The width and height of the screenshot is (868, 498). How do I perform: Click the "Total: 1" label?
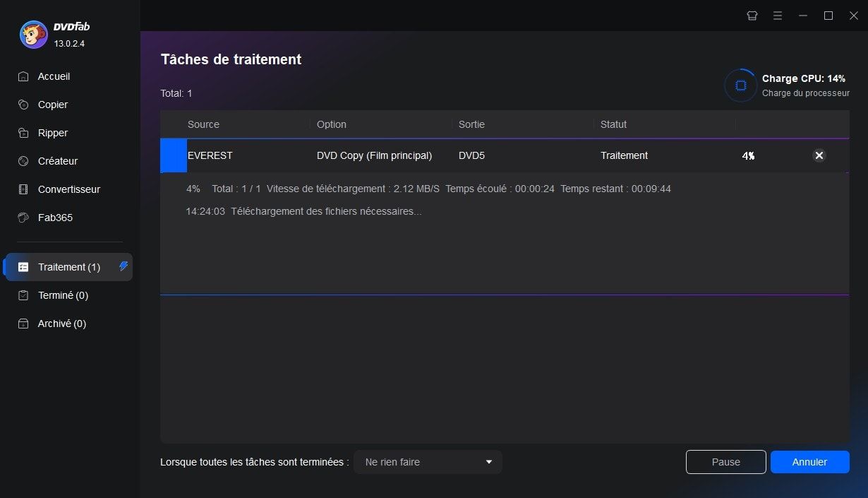176,93
